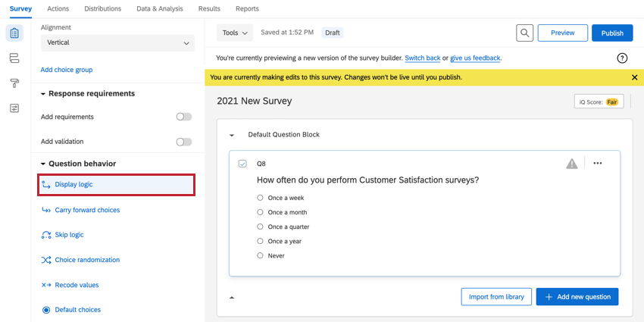Click the warning triangle on Q8
The height and width of the screenshot is (322, 644).
pos(572,164)
